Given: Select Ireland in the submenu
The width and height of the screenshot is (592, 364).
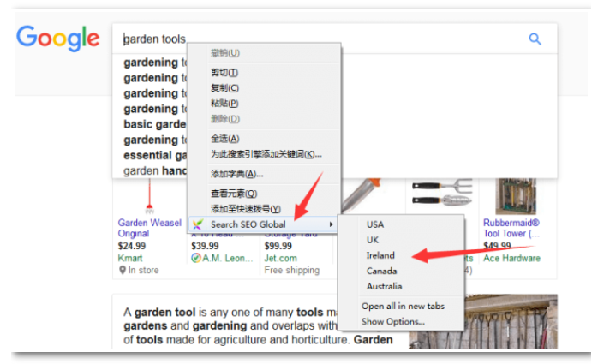Looking at the screenshot, I should [x=380, y=255].
